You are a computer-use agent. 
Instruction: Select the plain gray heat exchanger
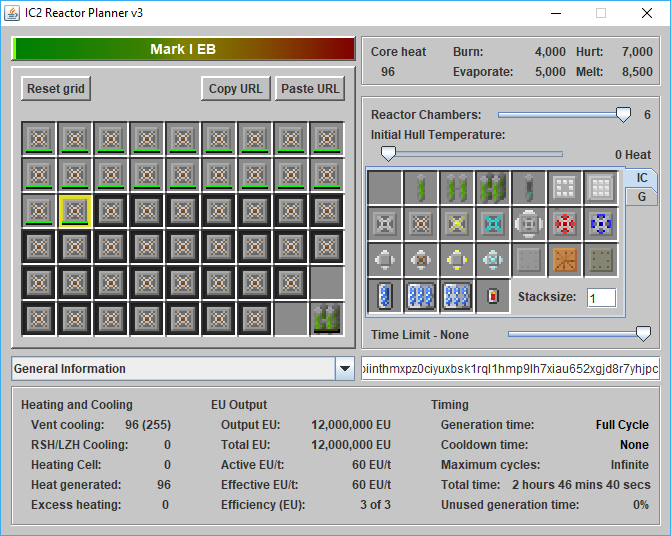coord(385,260)
